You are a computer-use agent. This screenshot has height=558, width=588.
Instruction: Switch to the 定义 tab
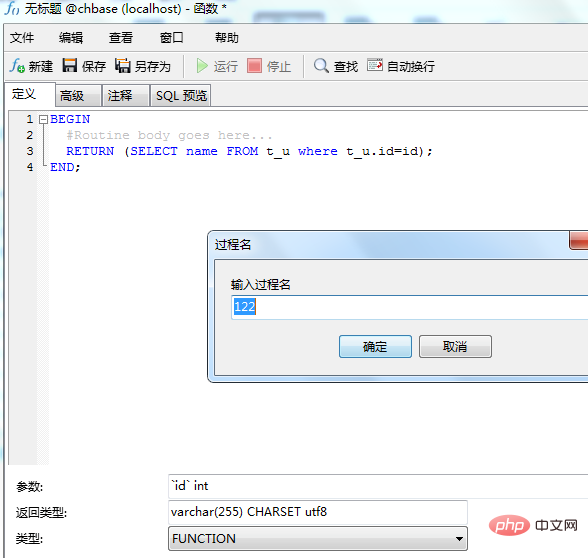pyautogui.click(x=30, y=94)
